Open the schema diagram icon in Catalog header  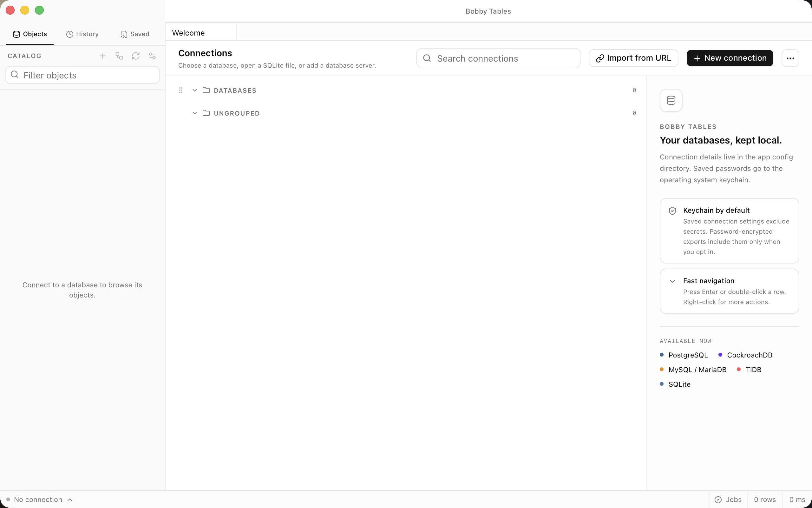coord(119,56)
